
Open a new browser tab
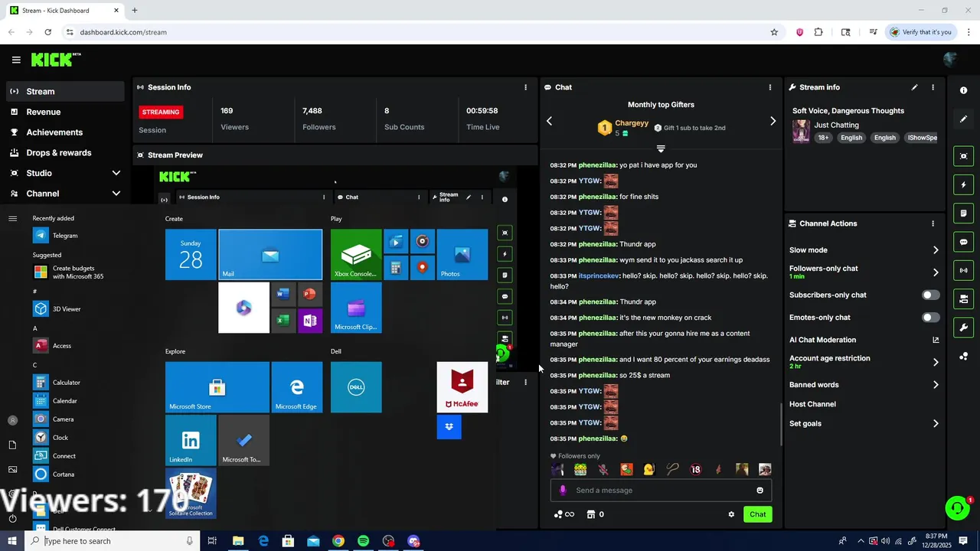(134, 11)
